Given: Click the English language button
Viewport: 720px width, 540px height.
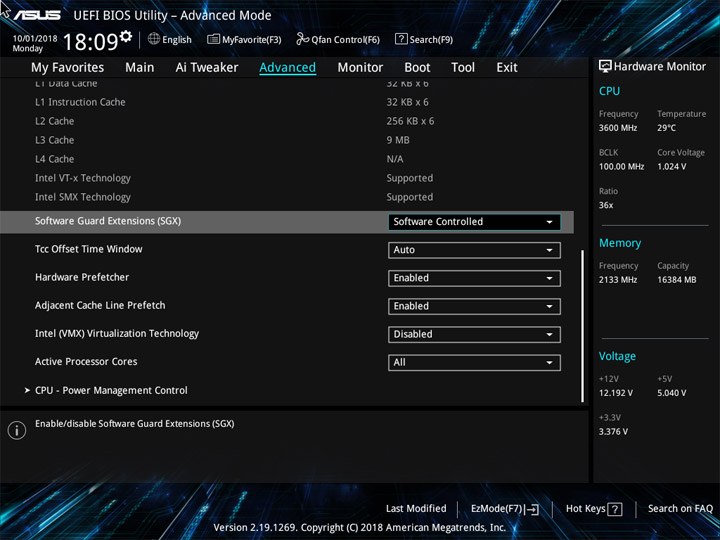Looking at the screenshot, I should tap(177, 39).
